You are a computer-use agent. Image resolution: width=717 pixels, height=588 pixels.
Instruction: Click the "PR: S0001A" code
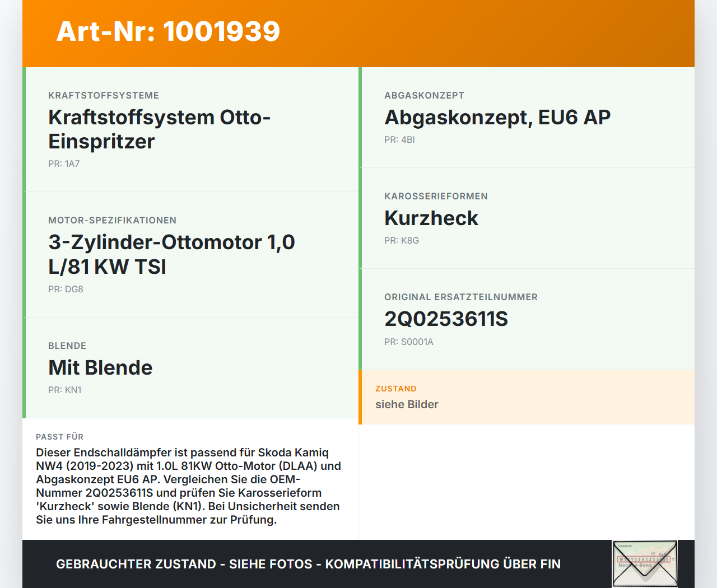(409, 342)
